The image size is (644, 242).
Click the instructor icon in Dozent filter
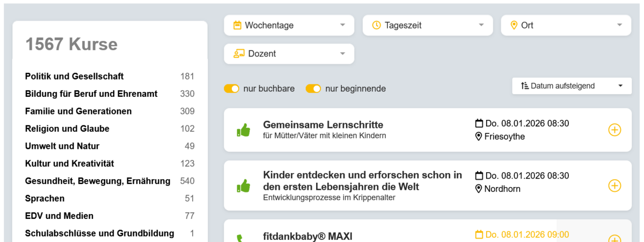[x=239, y=54]
